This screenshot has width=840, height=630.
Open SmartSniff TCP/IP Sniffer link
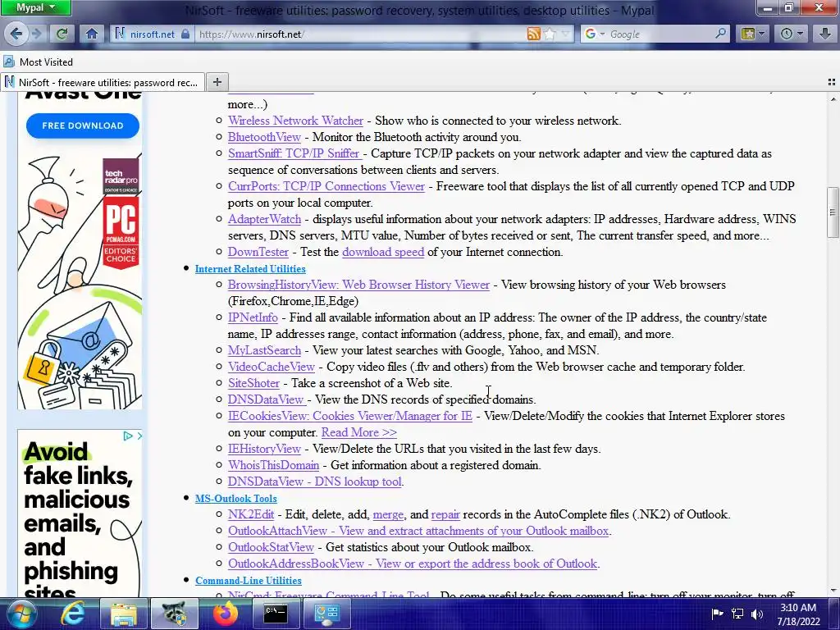294,153
